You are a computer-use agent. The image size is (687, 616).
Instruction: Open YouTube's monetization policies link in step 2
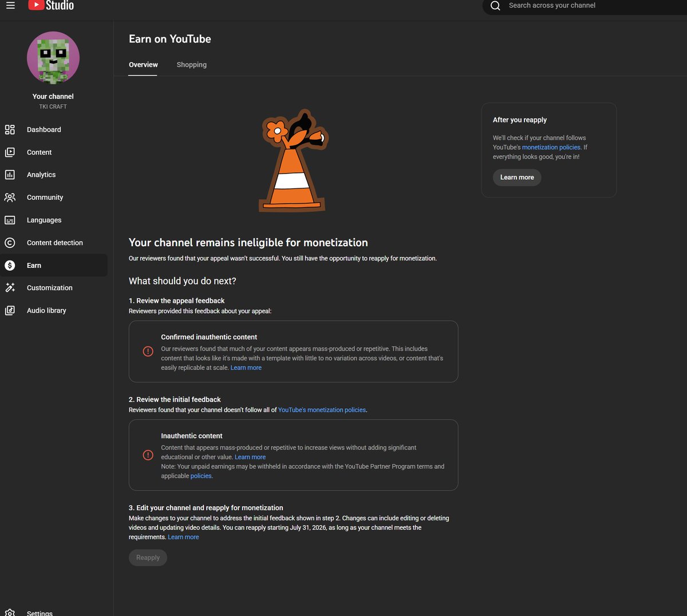point(322,410)
